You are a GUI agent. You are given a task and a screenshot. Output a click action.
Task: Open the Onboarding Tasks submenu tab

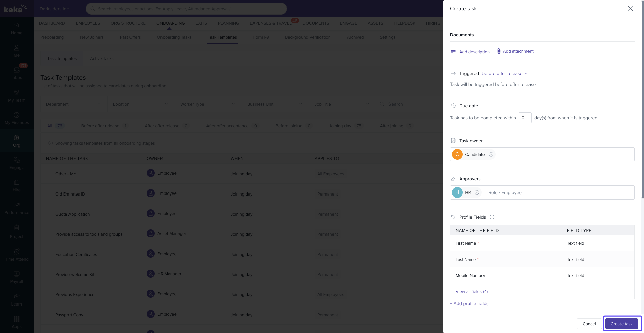(174, 37)
